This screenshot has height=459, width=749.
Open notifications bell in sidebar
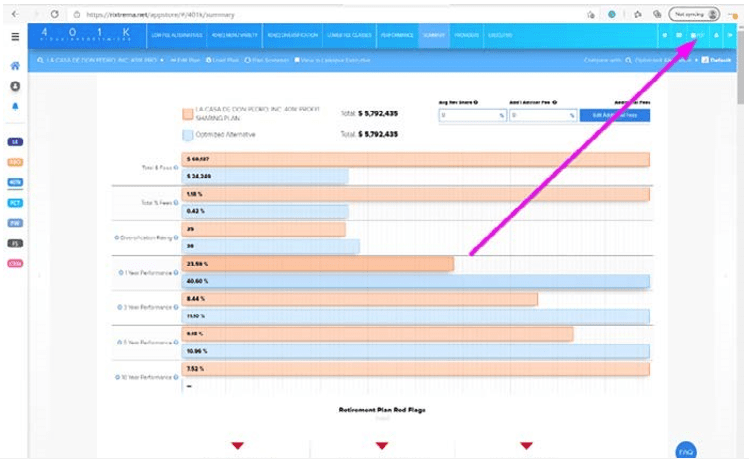(15, 106)
